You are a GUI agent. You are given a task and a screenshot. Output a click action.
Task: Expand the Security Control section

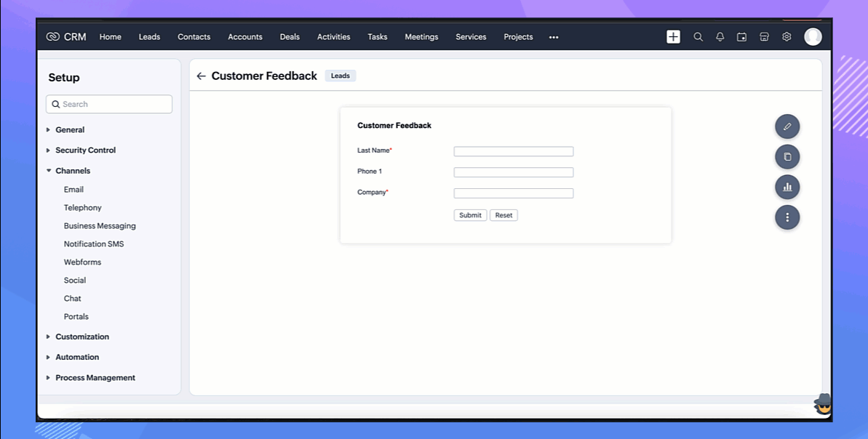click(x=85, y=150)
